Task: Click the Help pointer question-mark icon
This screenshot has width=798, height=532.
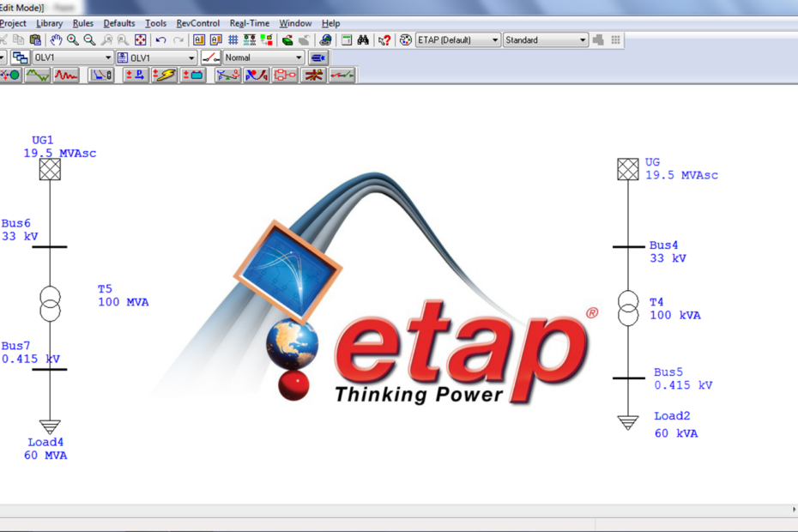Action: click(x=384, y=39)
